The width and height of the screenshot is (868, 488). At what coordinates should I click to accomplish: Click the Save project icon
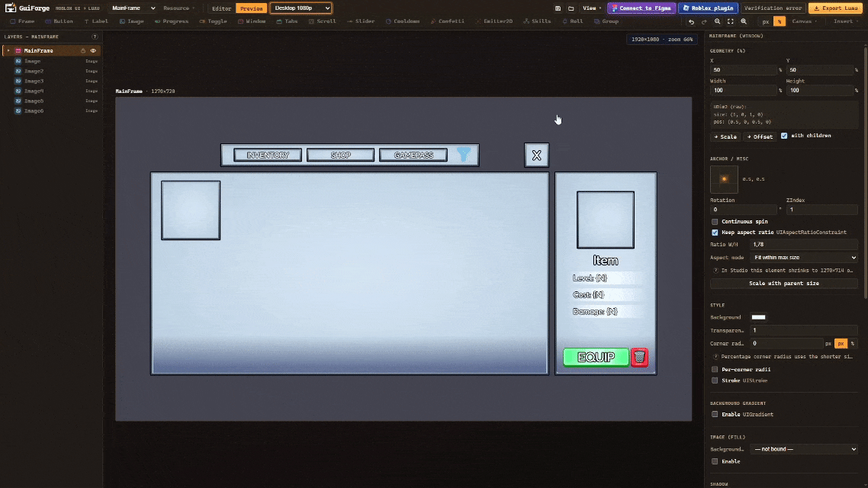pyautogui.click(x=558, y=8)
